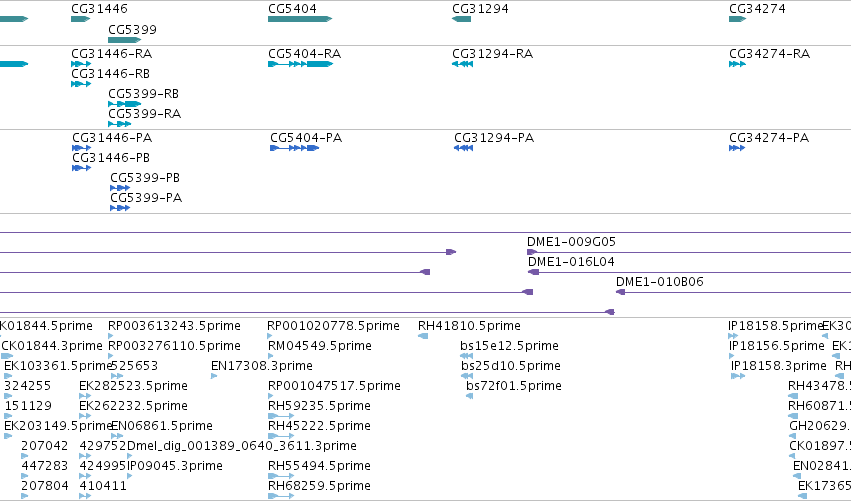The height and width of the screenshot is (501, 851).
Task: Select EST EN06861.5prime
Action: pyautogui.click(x=162, y=427)
